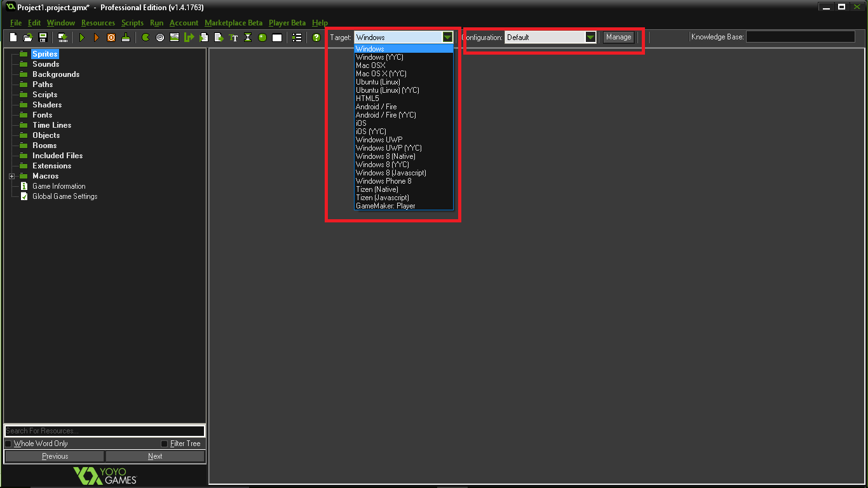Click the Manage configurations button
868x488 pixels.
pos(619,37)
